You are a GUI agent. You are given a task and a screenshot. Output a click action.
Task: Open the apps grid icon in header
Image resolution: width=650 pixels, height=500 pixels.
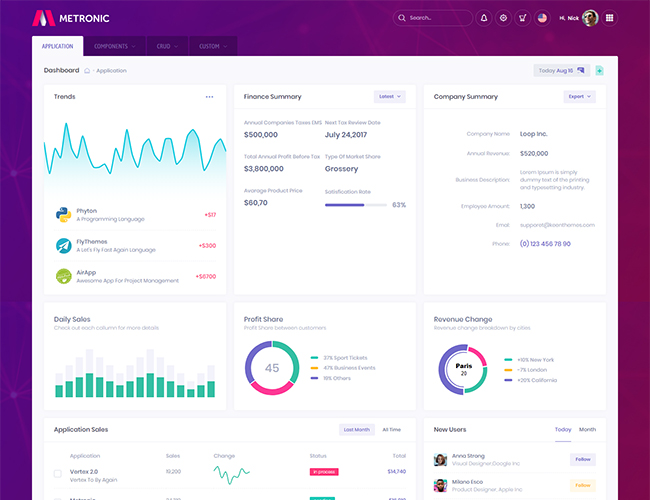coord(610,18)
